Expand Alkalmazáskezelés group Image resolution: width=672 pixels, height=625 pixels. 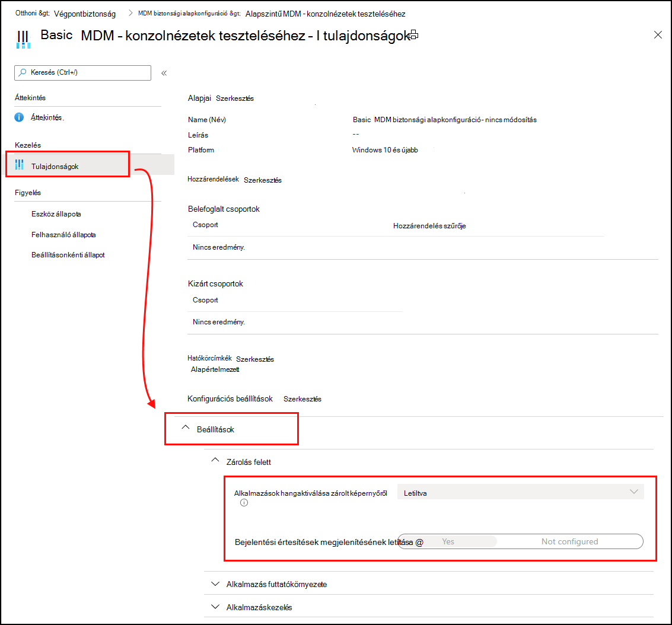coord(215,607)
